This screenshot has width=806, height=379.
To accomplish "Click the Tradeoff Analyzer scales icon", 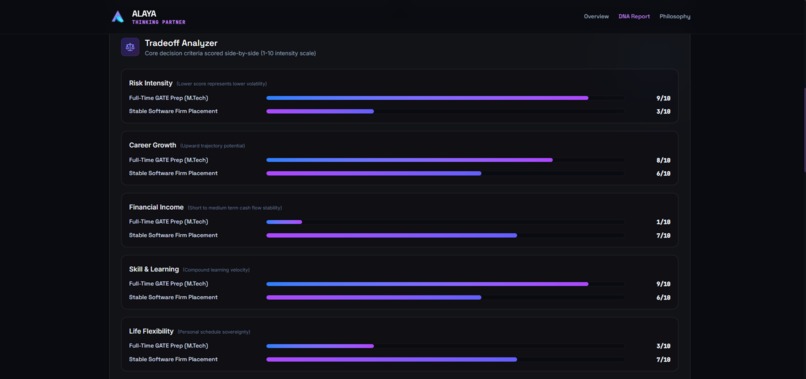I will tap(130, 47).
